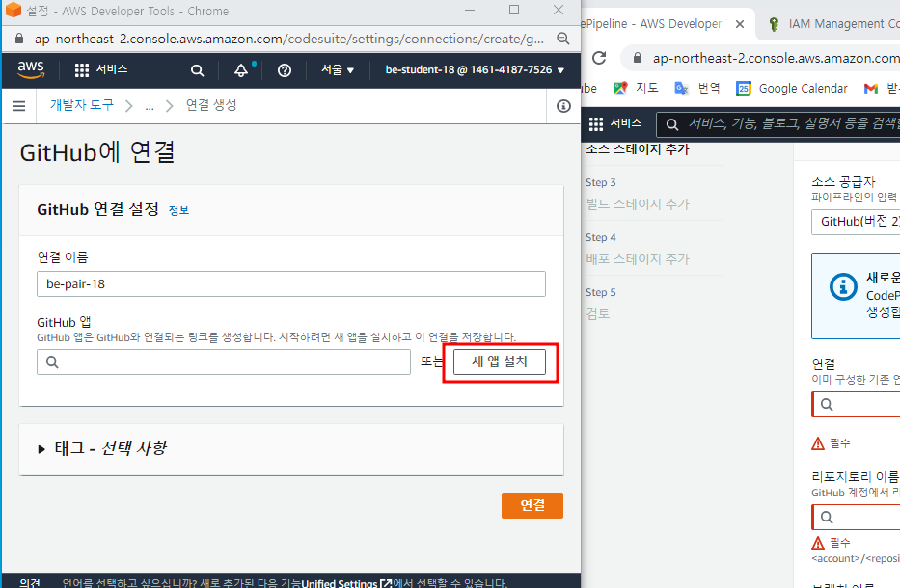Open the Seoul region dropdown
The image size is (900, 588).
point(338,70)
